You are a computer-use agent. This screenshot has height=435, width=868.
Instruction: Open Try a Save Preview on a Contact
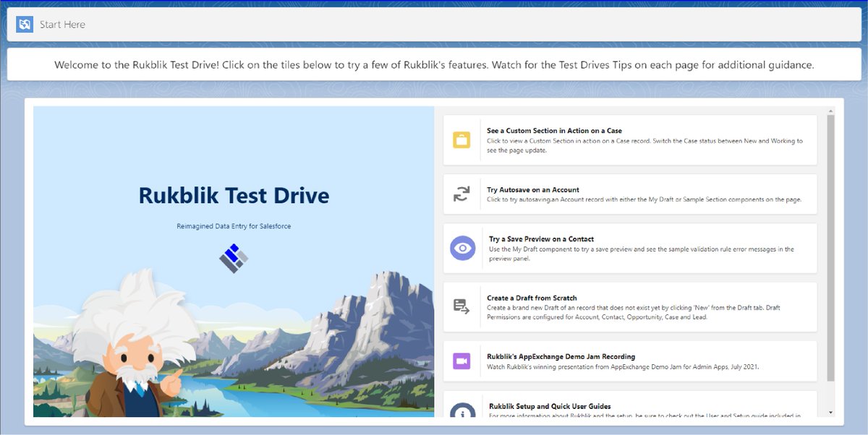tap(630, 248)
